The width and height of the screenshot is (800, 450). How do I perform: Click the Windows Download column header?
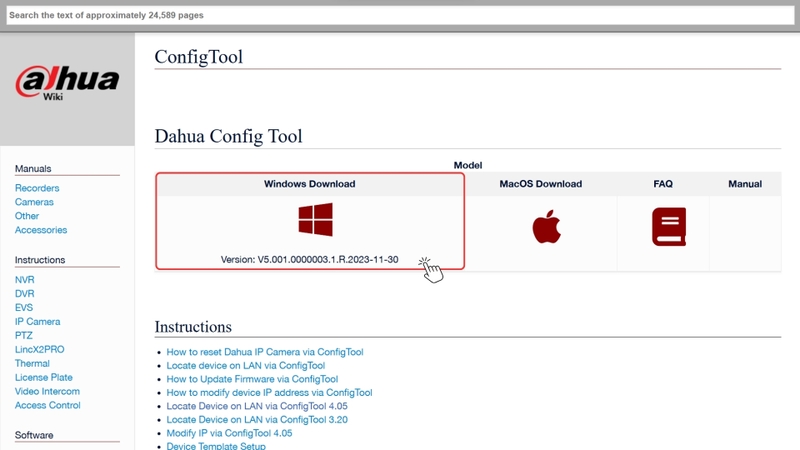tap(309, 184)
